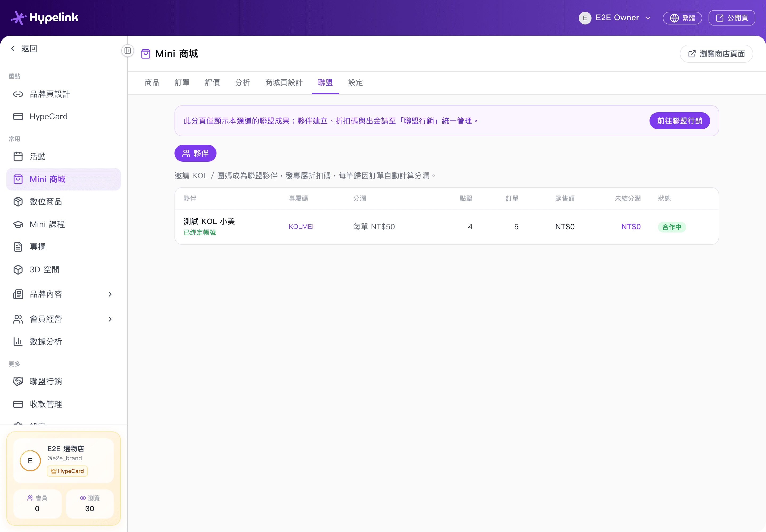The height and width of the screenshot is (532, 766).
Task: Open E2E Owner account dropdown
Action: (x=615, y=18)
